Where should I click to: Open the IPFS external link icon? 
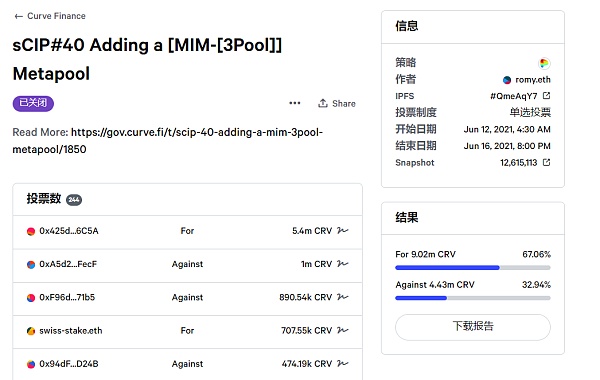coord(546,95)
